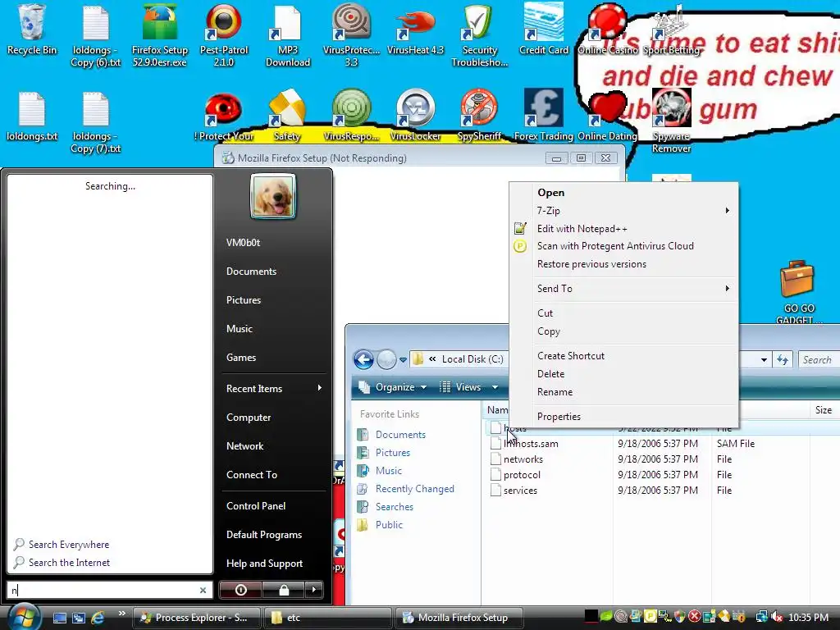Click the Start menu lock button

tap(283, 590)
